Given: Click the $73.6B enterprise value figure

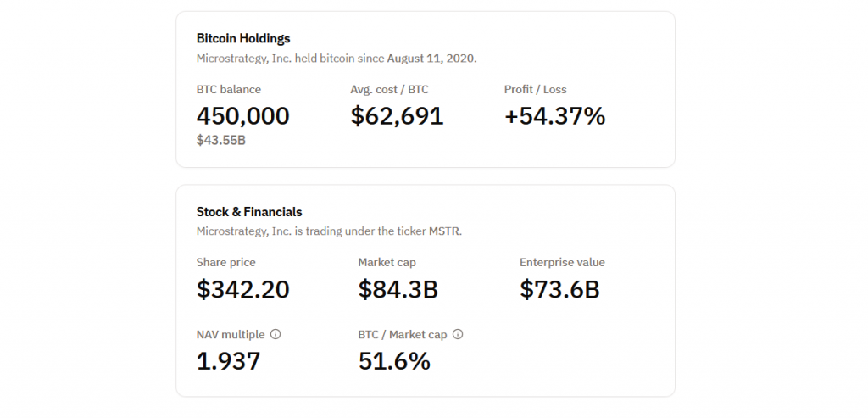Looking at the screenshot, I should tap(559, 290).
